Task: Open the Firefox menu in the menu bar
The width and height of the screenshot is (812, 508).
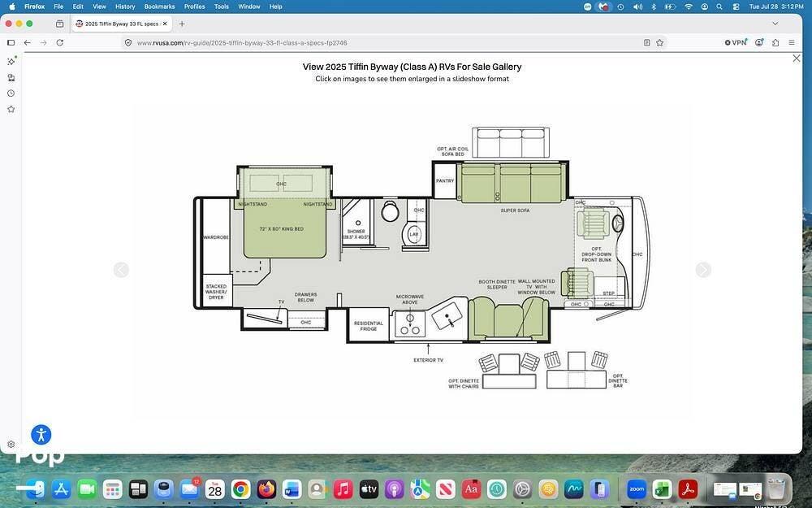Action: [34, 7]
